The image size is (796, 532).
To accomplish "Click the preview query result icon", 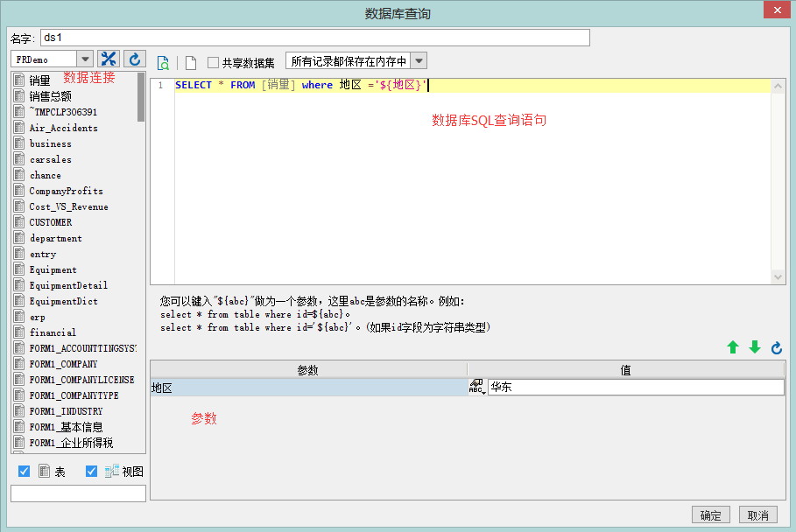I will (163, 63).
